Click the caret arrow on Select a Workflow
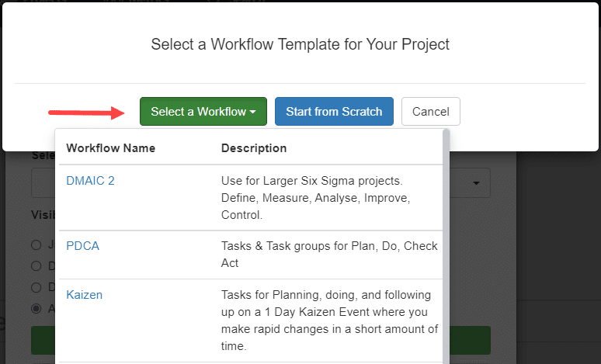The width and height of the screenshot is (601, 364). 253,113
